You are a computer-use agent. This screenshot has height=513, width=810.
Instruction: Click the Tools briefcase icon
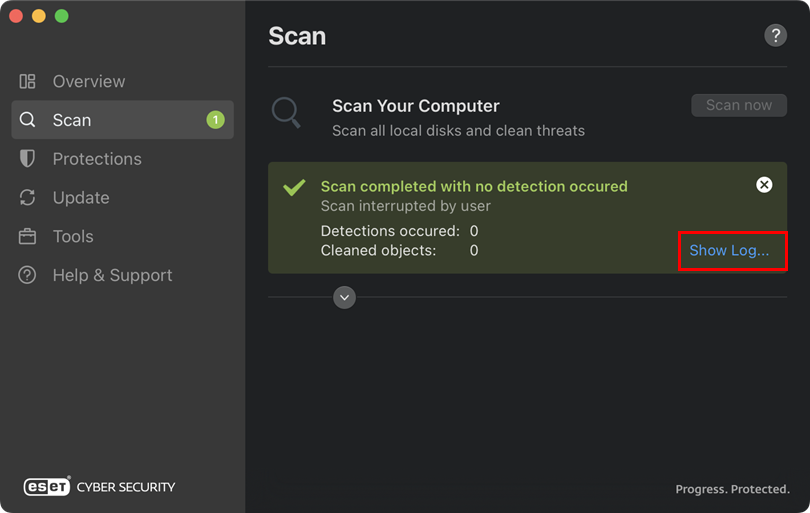coord(28,237)
